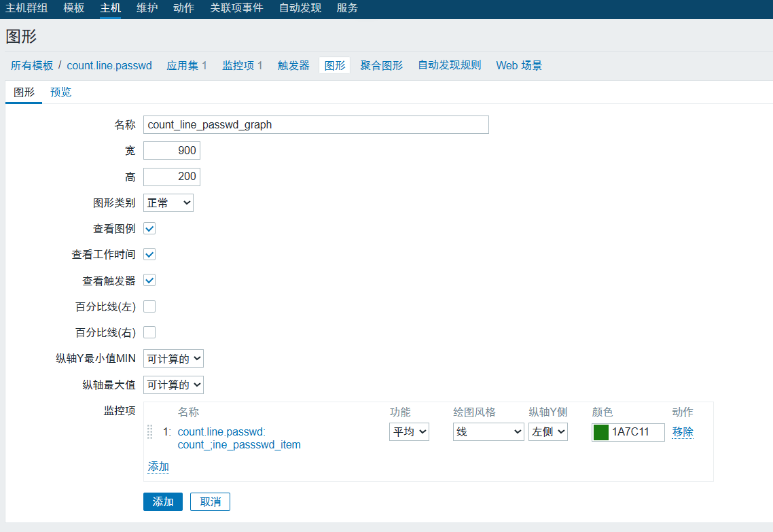
Task: Select the 主机 menu item
Action: 110,8
